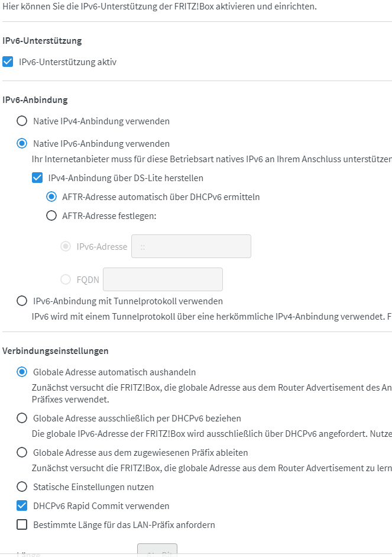Select Globale Adresse automatisch aushandeln

coord(22,372)
